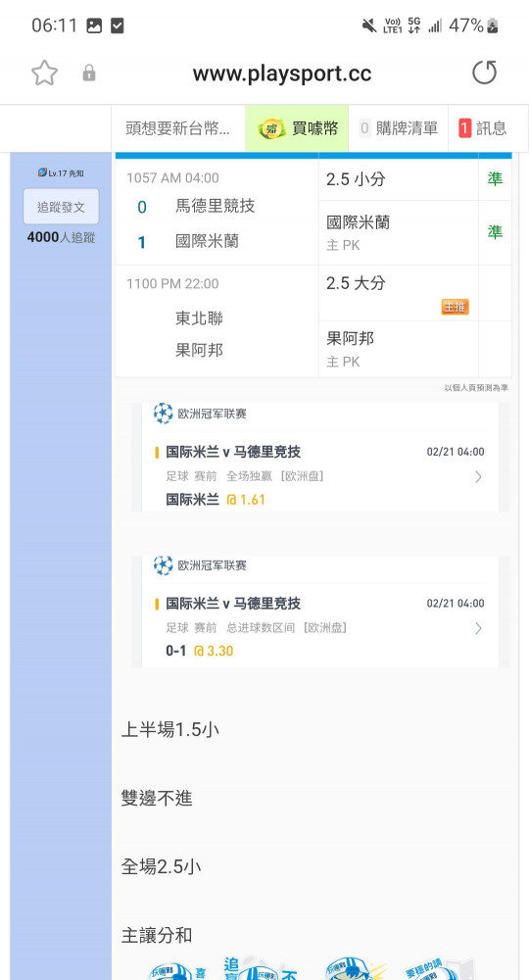This screenshot has width=529, height=980.
Task: Open the gallery notification icon in status bar
Action: coord(94,25)
